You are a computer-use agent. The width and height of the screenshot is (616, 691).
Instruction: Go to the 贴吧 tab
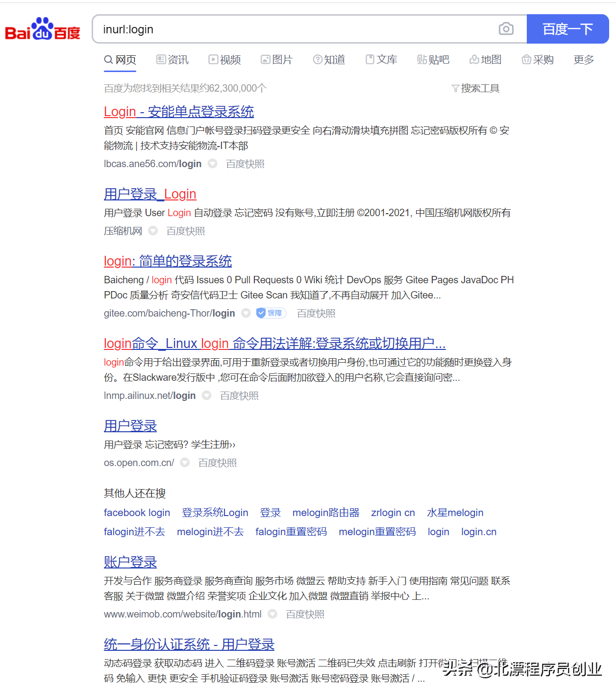coord(433,60)
